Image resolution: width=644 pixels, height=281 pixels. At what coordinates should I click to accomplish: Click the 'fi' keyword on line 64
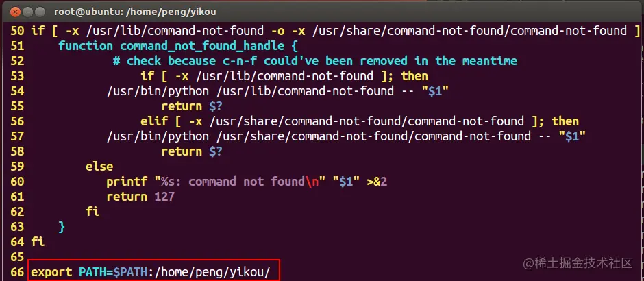coord(38,241)
